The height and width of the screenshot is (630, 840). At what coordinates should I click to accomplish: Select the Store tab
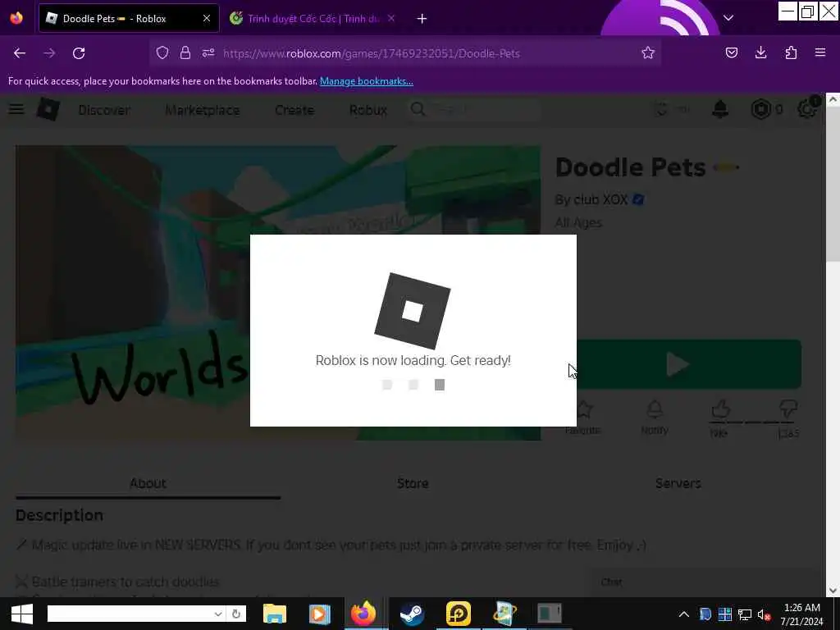[413, 482]
